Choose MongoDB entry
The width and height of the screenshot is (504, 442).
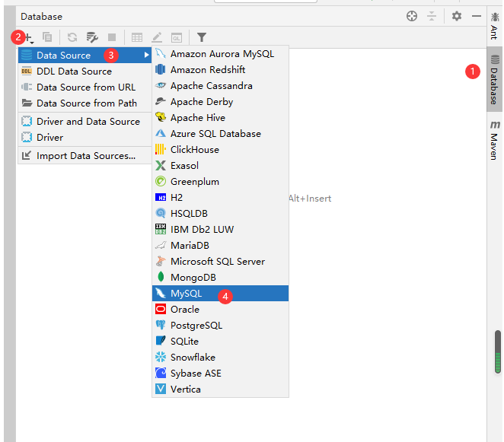(220, 278)
